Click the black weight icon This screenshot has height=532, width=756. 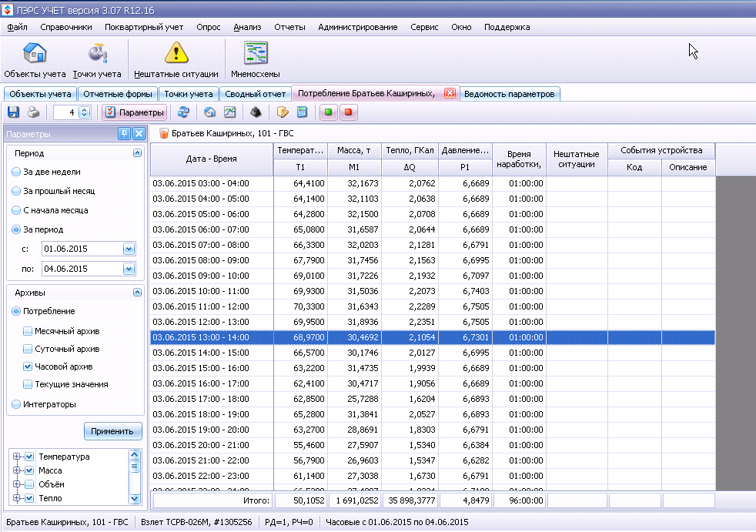(x=256, y=112)
